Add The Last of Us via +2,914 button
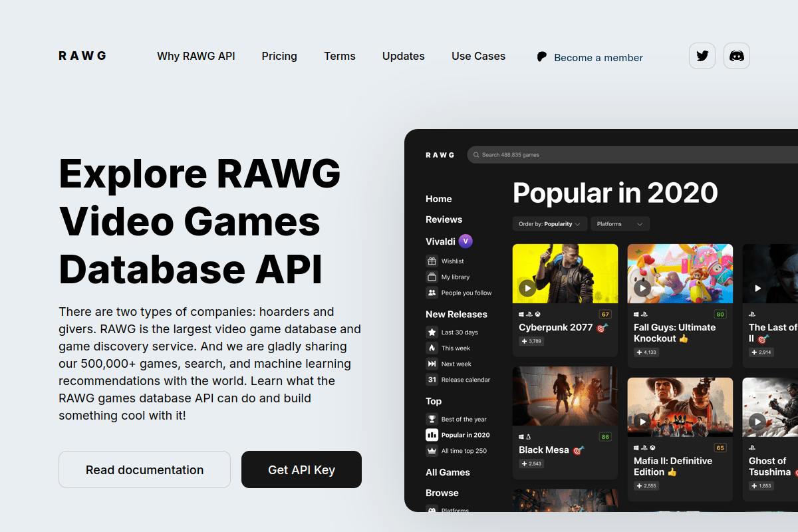Screen dimensions: 798x532 tap(761, 352)
